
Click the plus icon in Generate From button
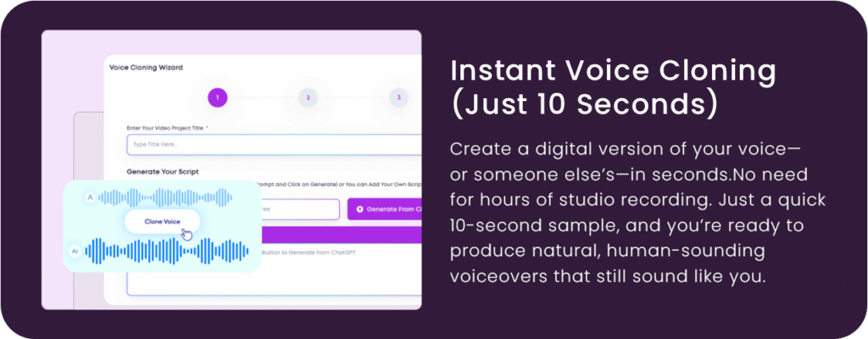(x=359, y=209)
